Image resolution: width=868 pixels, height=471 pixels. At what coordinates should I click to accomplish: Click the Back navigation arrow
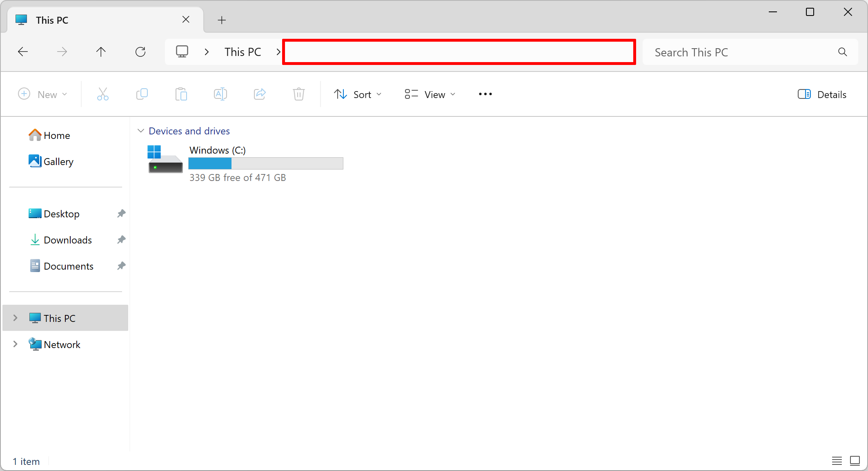pos(23,52)
